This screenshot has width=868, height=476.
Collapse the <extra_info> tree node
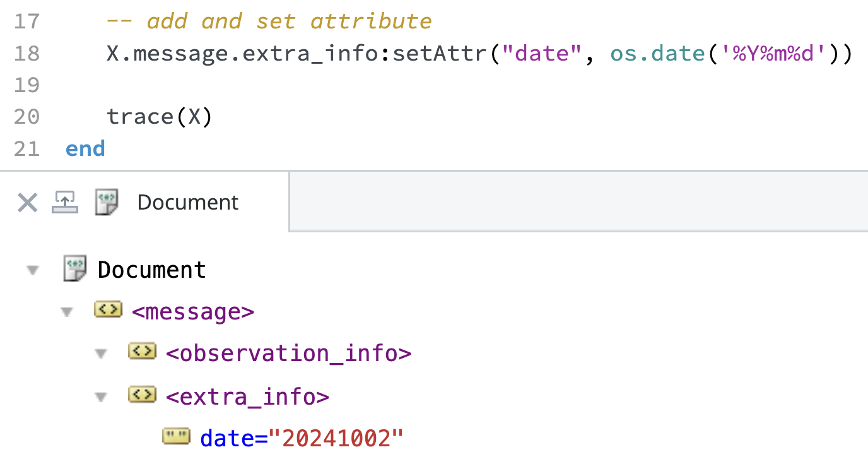(x=101, y=397)
